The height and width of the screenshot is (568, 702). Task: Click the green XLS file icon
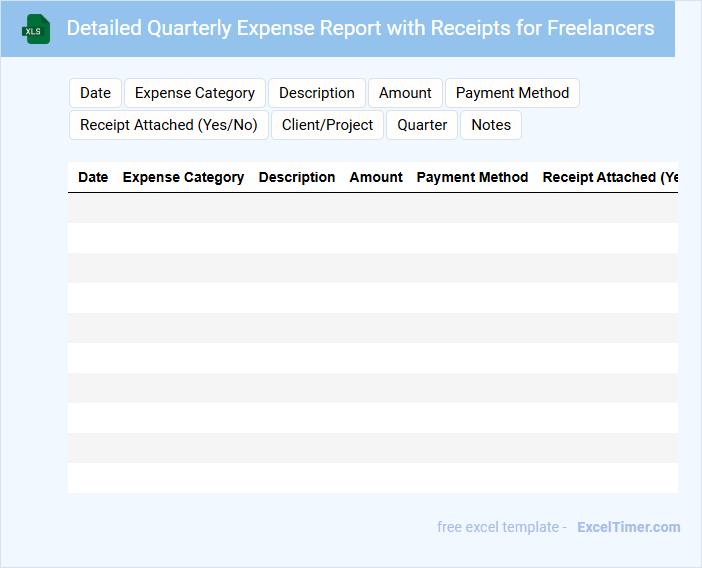pos(37,29)
